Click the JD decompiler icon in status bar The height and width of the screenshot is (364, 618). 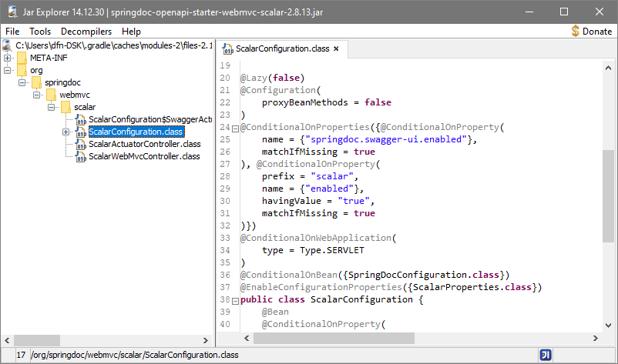pyautogui.click(x=546, y=355)
